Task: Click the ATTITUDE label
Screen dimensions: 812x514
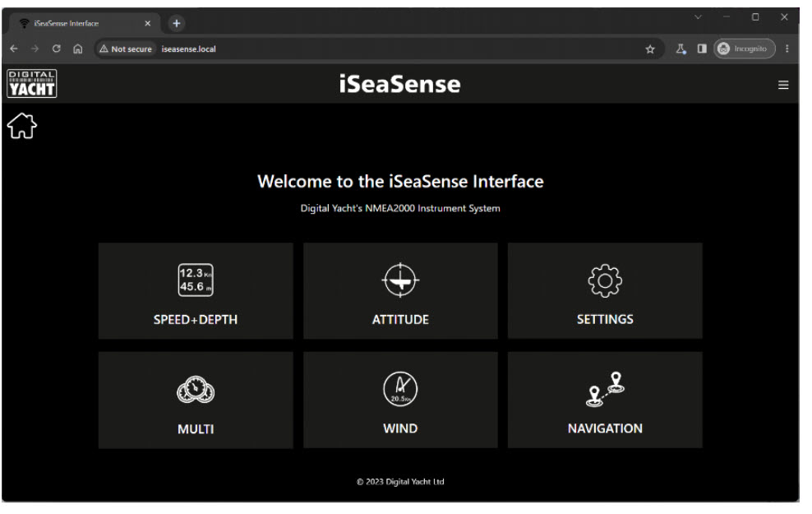Action: pyautogui.click(x=400, y=320)
